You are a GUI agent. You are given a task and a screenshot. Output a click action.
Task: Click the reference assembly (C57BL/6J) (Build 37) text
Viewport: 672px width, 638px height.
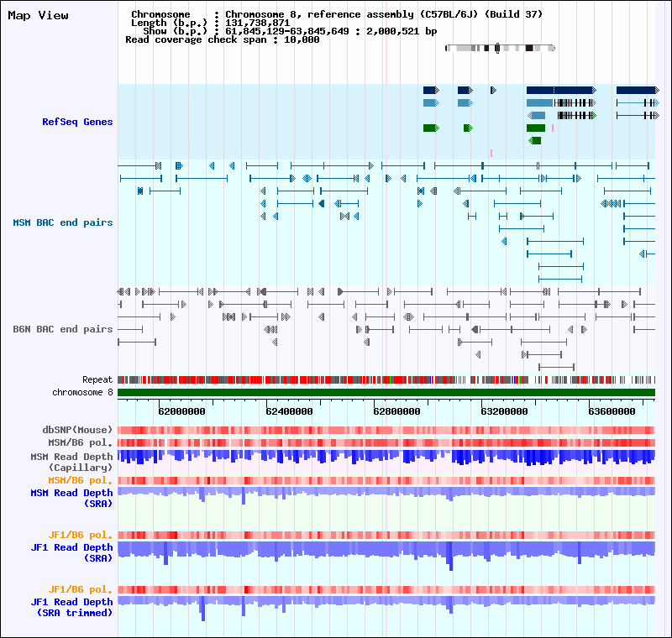point(425,14)
